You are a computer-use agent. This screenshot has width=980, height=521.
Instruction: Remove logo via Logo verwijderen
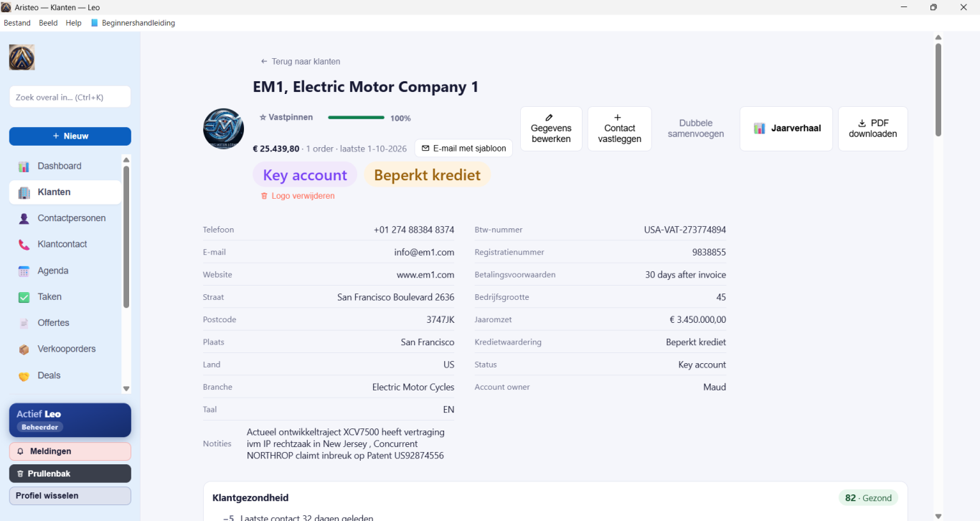coord(298,196)
